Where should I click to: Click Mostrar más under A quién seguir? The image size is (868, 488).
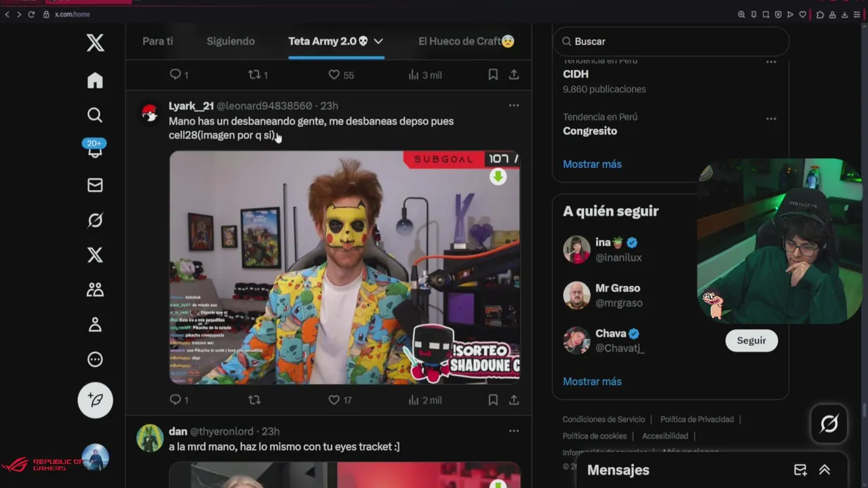point(592,382)
